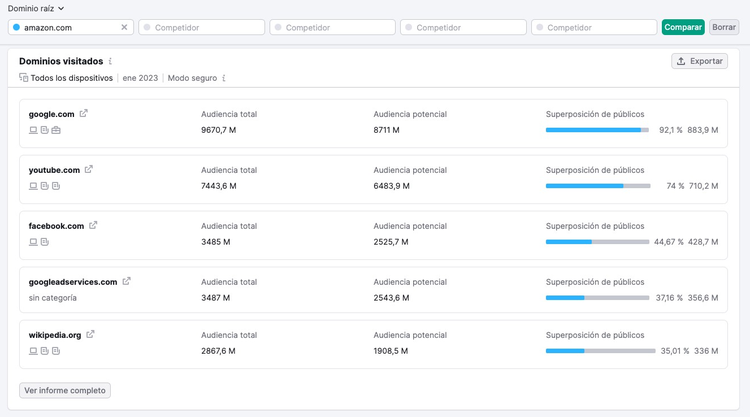Click second category icon under facebook.com

coord(44,242)
